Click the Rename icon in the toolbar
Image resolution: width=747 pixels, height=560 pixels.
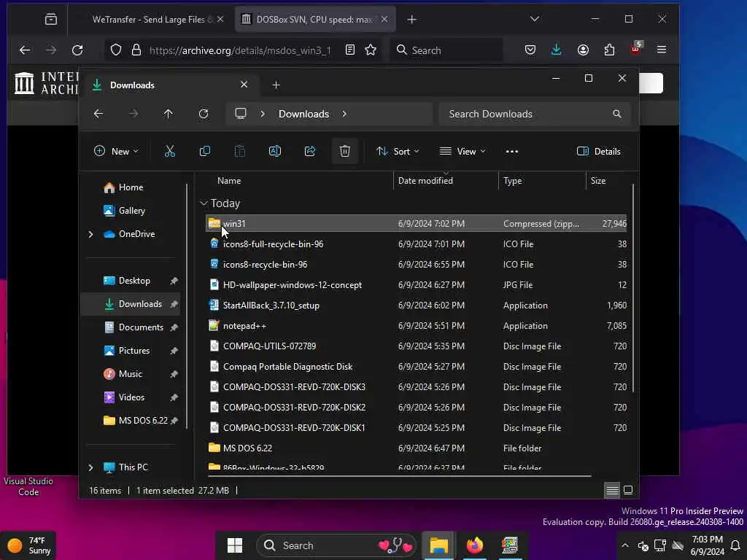click(275, 152)
